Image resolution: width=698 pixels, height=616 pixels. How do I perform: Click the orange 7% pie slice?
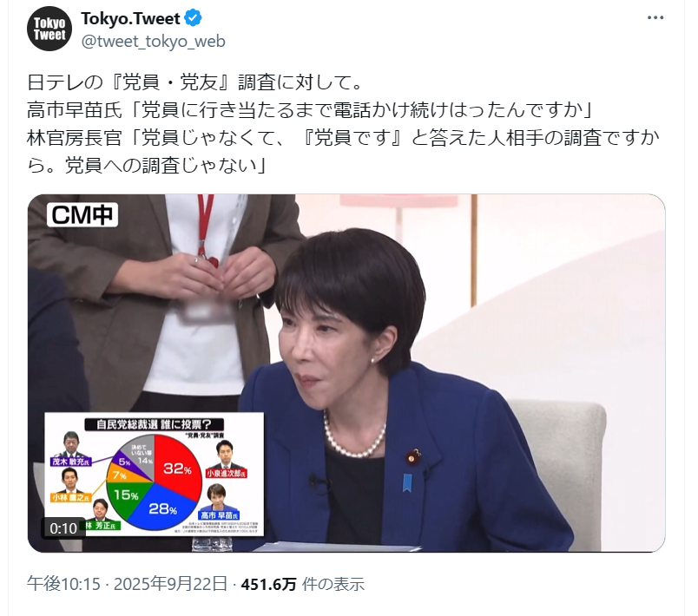point(120,475)
